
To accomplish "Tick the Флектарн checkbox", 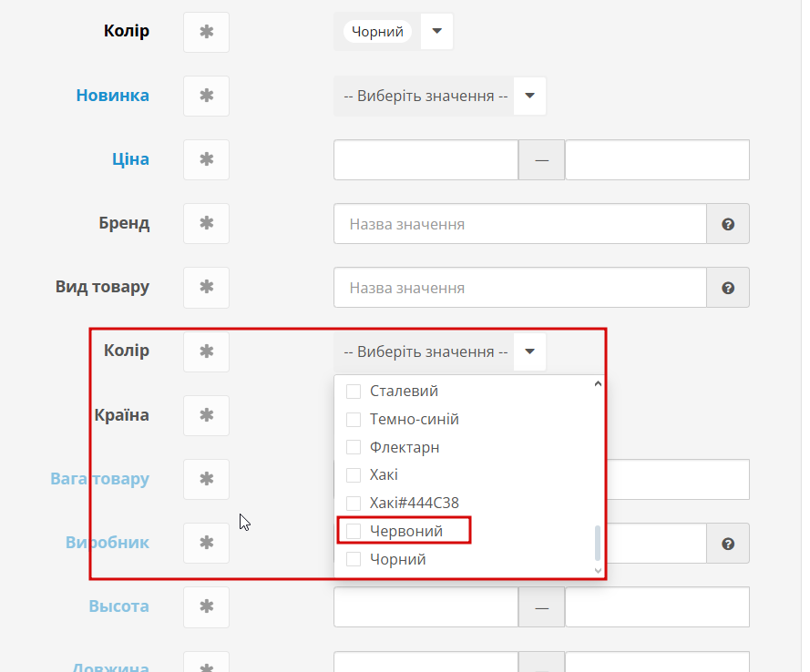I will [x=354, y=448].
